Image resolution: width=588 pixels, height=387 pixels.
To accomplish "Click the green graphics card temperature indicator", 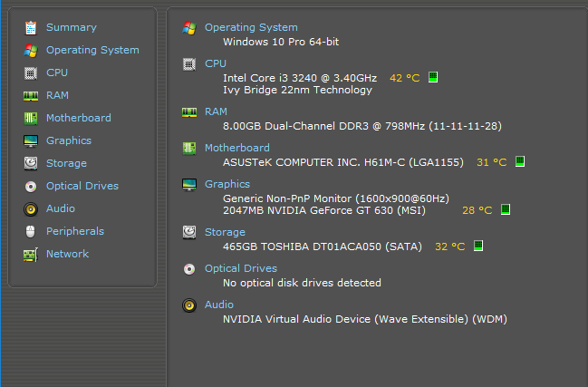I will pos(506,209).
